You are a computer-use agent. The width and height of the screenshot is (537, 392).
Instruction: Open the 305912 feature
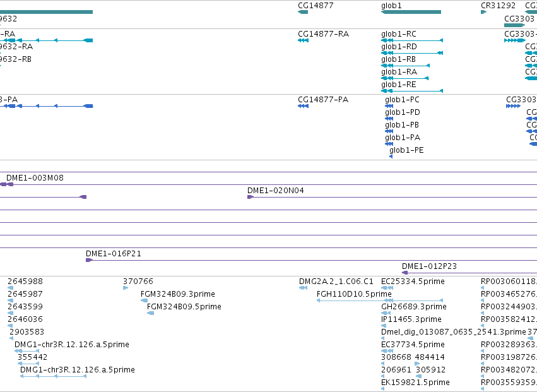coord(430,370)
